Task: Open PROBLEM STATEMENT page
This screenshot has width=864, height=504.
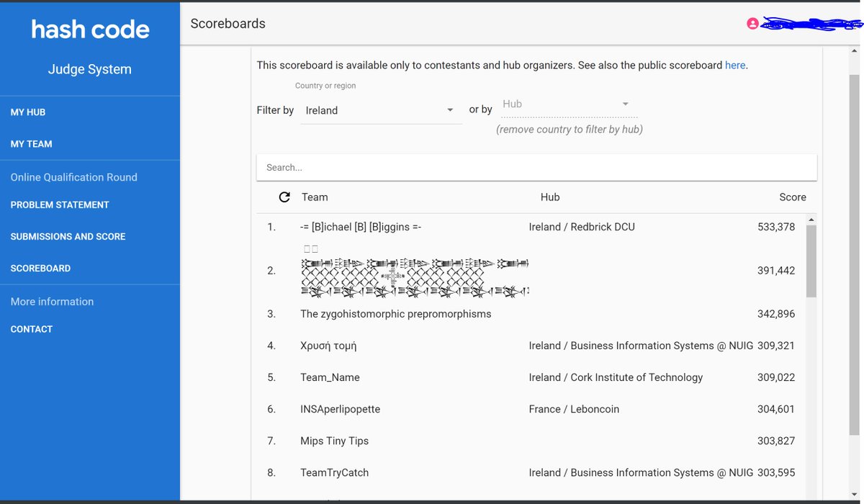Action: [60, 204]
